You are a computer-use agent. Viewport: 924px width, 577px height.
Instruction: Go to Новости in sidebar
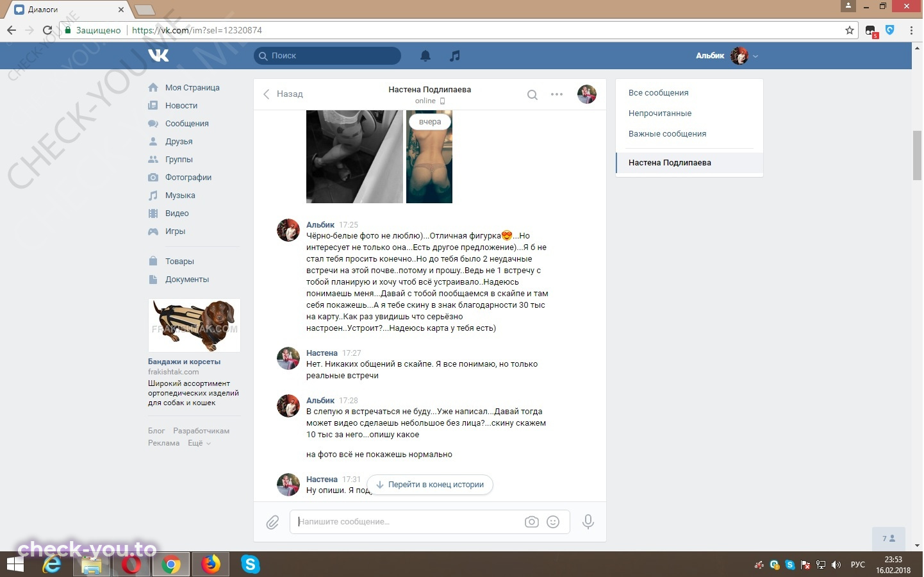click(181, 106)
